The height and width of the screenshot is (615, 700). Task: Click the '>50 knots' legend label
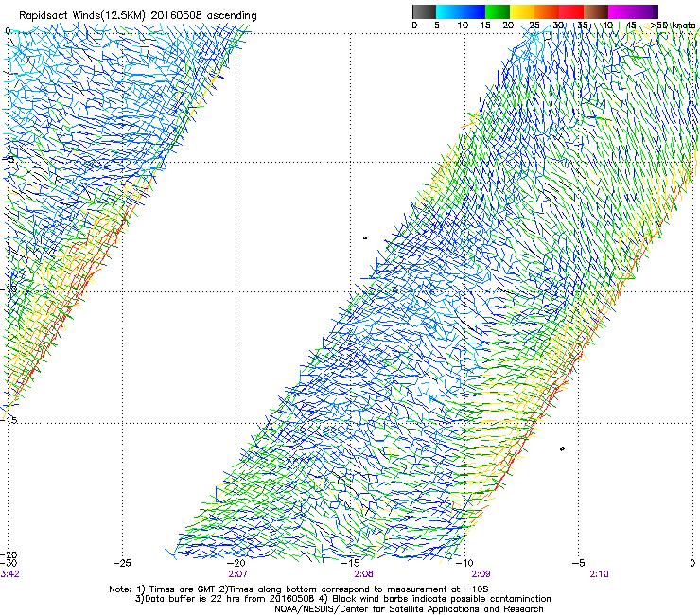673,25
